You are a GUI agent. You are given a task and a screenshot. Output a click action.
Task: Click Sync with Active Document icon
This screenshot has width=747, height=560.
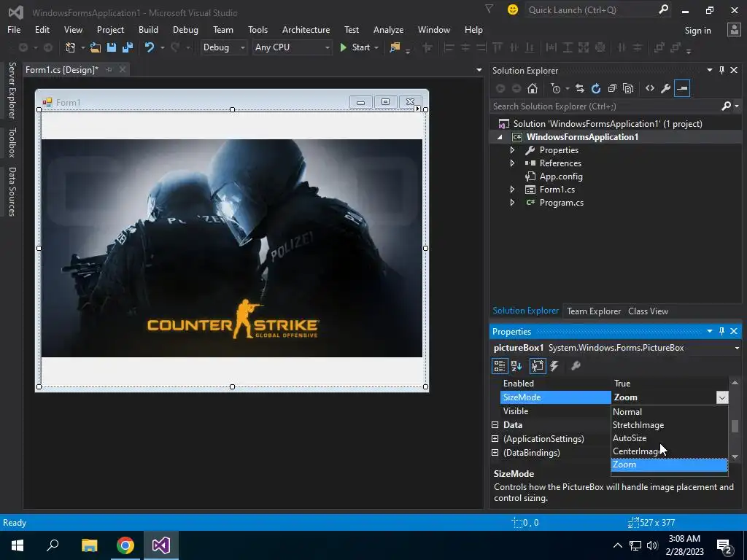click(580, 88)
